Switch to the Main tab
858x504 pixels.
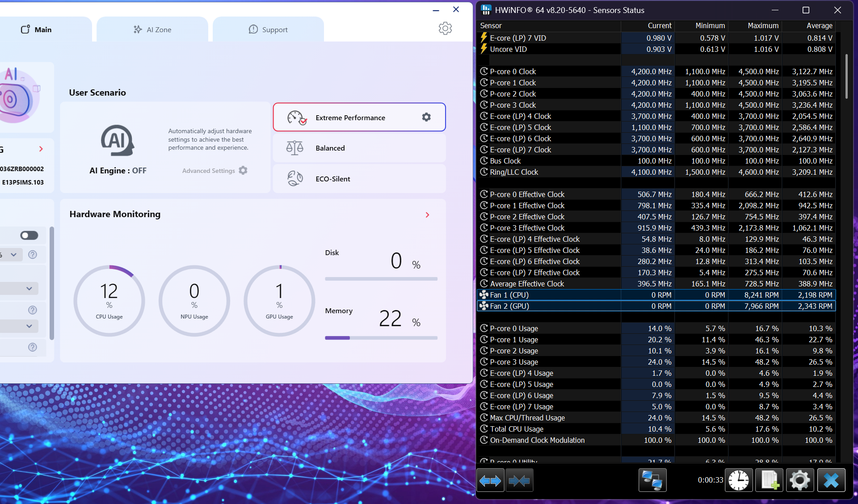point(36,29)
